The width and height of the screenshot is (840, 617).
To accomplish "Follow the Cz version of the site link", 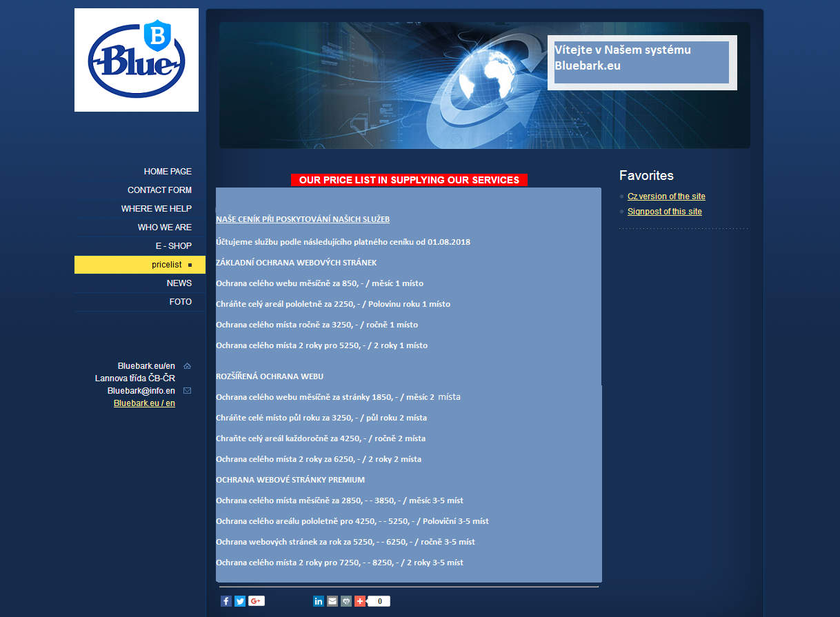I will click(666, 196).
